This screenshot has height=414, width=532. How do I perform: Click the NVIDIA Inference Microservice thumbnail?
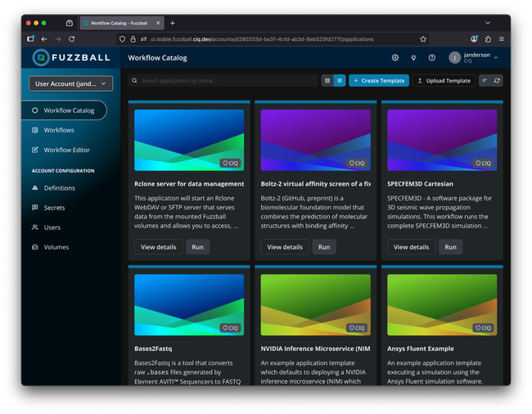point(316,305)
